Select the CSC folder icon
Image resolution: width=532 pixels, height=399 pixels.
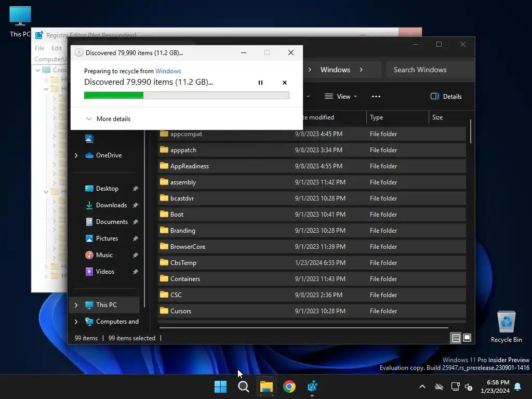(164, 295)
